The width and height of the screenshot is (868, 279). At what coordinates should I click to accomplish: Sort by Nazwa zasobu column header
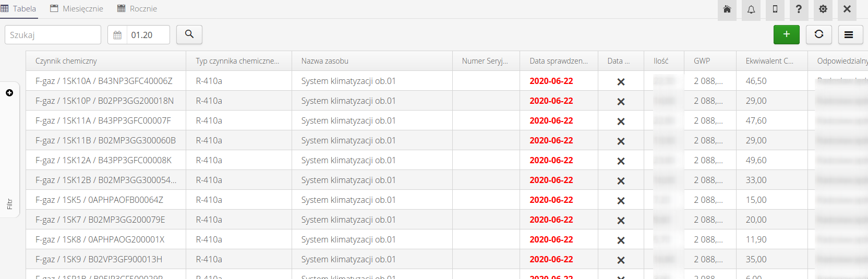click(x=324, y=61)
